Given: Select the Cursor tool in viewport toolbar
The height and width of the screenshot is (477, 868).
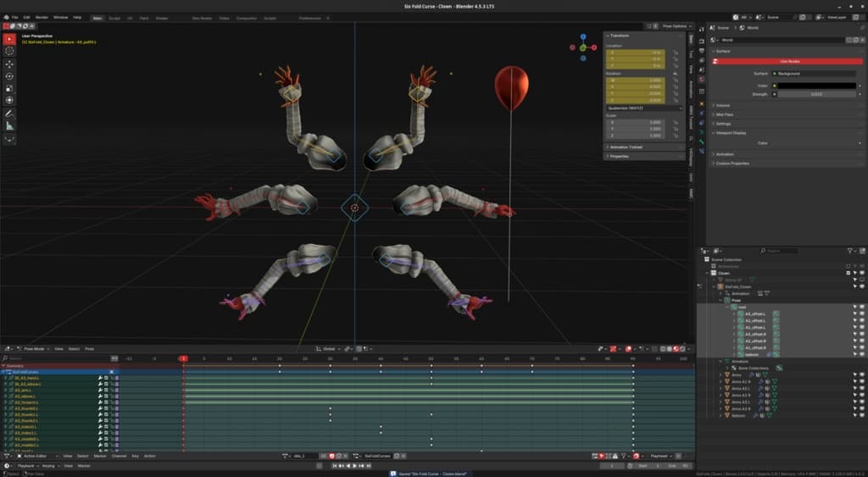Looking at the screenshot, I should [x=9, y=51].
